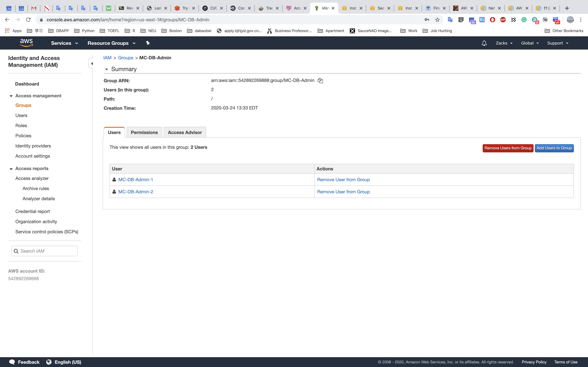Bookmark this page with star icon

pyautogui.click(x=437, y=20)
